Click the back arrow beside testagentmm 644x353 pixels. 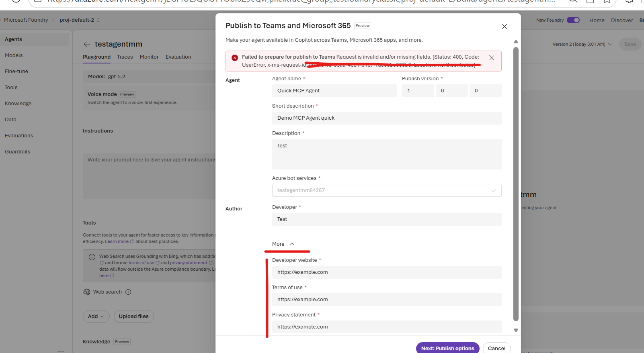pyautogui.click(x=87, y=44)
